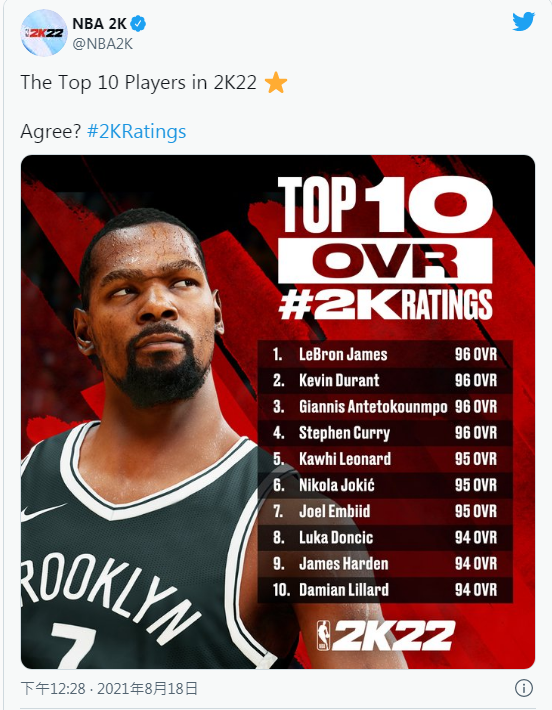Click the LeBron James 96 OVR row
Image resolution: width=552 pixels, height=710 pixels.
[385, 354]
